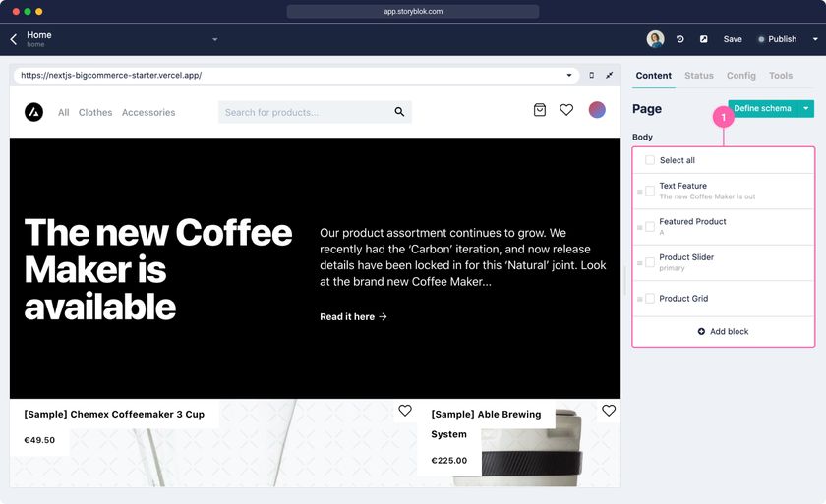Open the Accessories category link
The width and height of the screenshot is (826, 504).
(148, 113)
